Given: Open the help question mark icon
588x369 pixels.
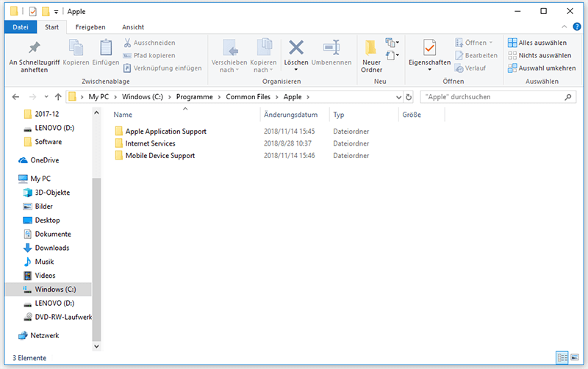Looking at the screenshot, I should [x=577, y=26].
